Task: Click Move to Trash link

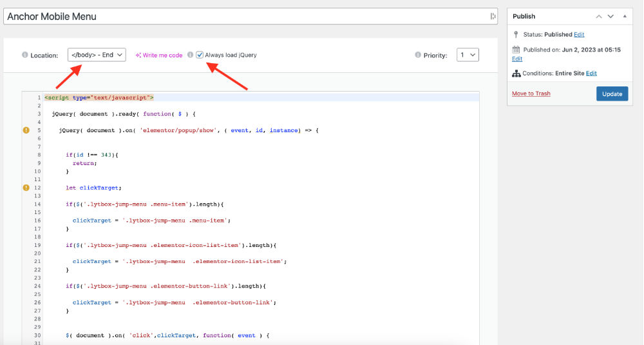Action: pyautogui.click(x=531, y=94)
